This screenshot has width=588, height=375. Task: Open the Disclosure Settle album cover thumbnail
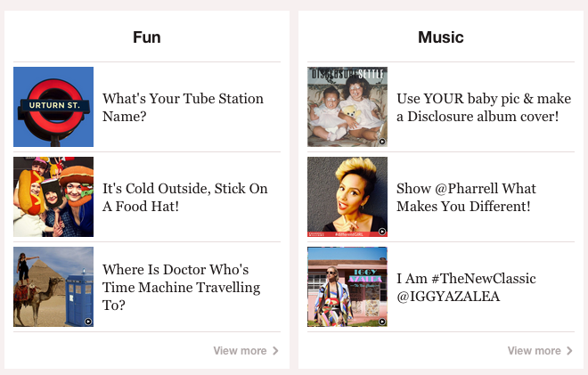coord(347,107)
